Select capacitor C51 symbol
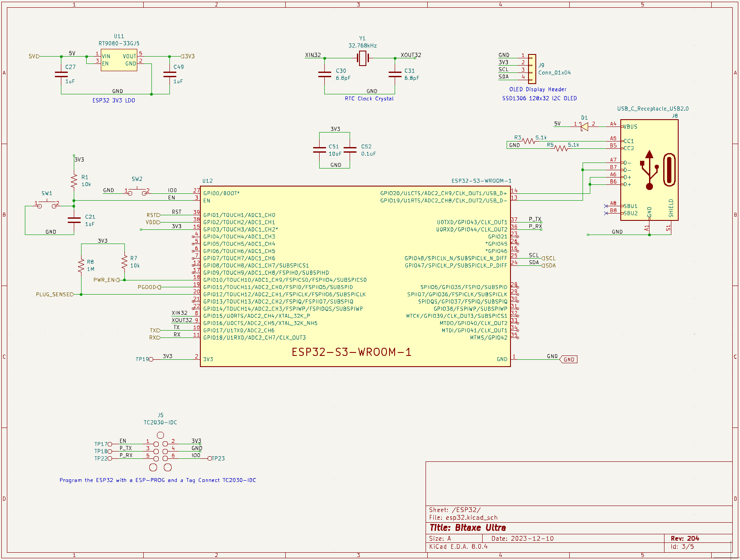The width and height of the screenshot is (740, 560). click(x=320, y=150)
